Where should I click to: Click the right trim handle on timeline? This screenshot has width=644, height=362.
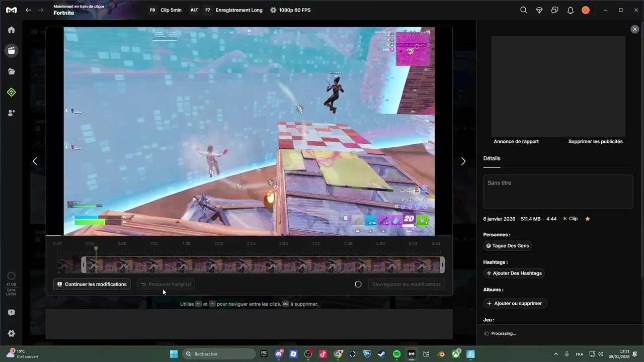click(442, 264)
